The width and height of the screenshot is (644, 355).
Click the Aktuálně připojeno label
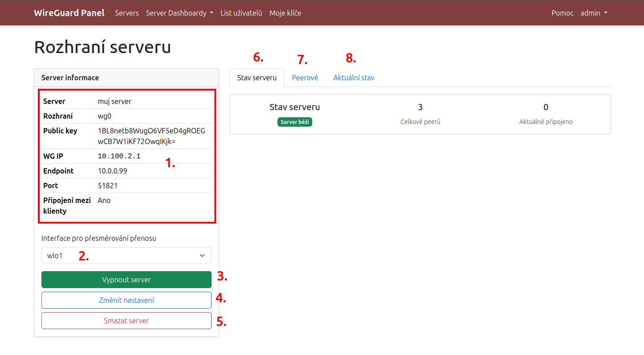[x=546, y=121]
